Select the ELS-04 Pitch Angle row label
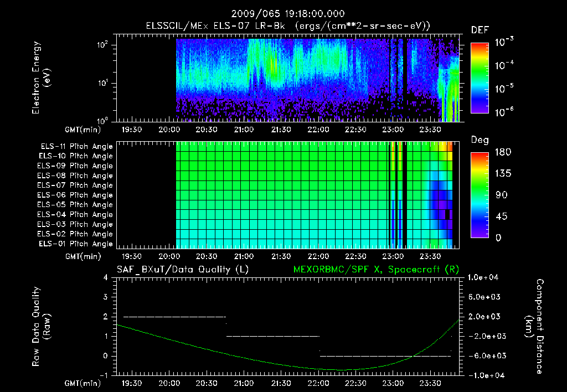The width and height of the screenshot is (567, 392). click(x=75, y=215)
